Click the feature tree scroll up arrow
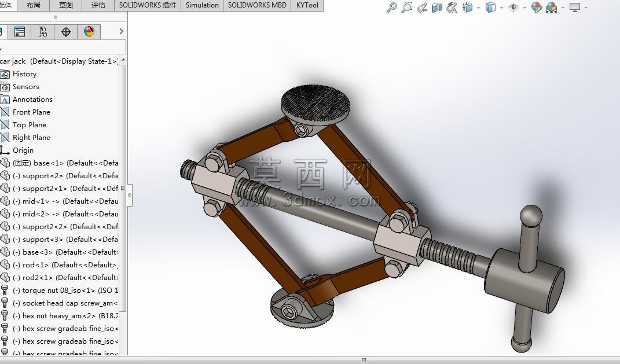Image resolution: width=620 pixels, height=364 pixels. coord(123,60)
